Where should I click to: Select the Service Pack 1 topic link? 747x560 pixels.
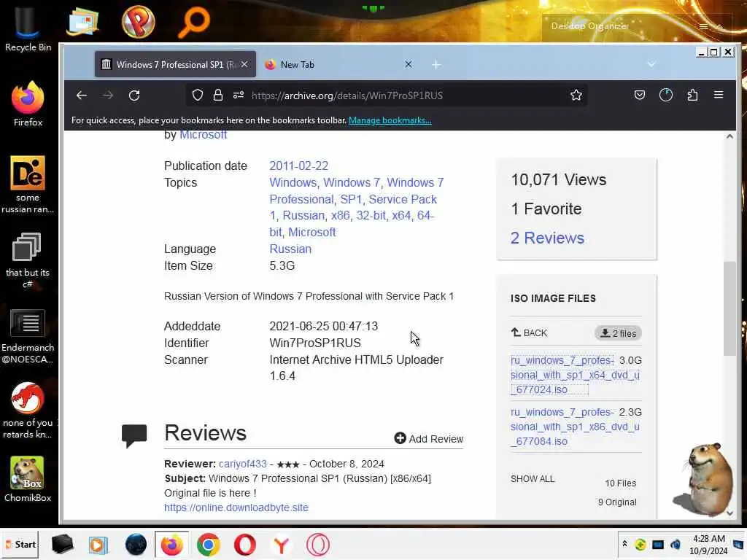click(x=354, y=207)
